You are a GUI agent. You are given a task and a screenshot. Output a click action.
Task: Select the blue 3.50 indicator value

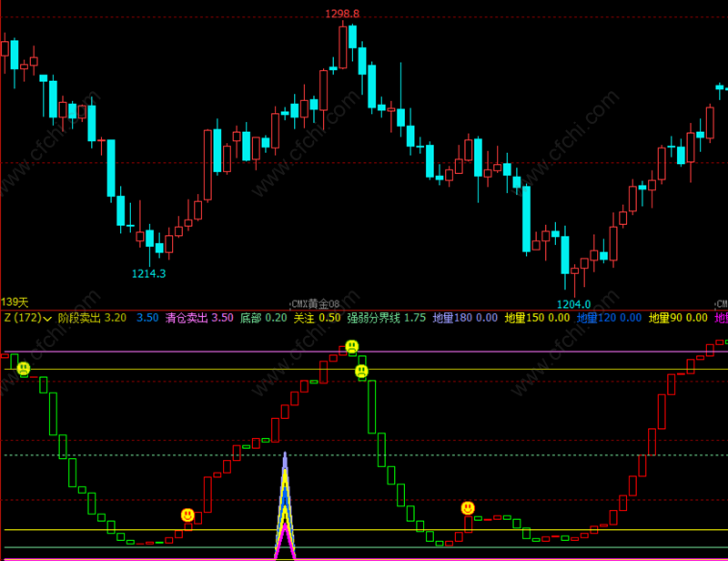tap(147, 318)
